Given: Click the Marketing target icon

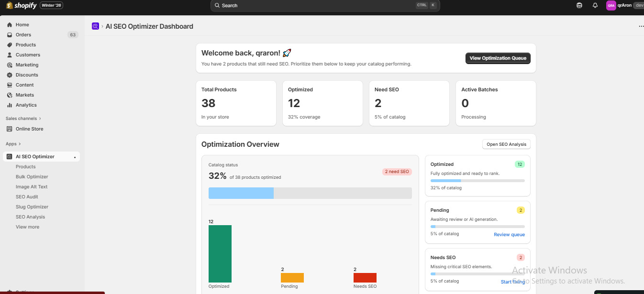Looking at the screenshot, I should click(x=10, y=65).
